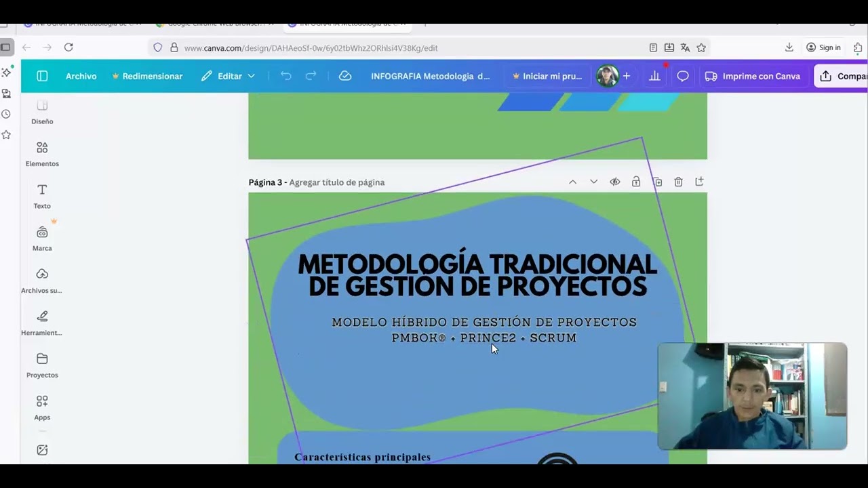The image size is (868, 488).
Task: Toggle browser sidebar panel button
Action: 5,47
